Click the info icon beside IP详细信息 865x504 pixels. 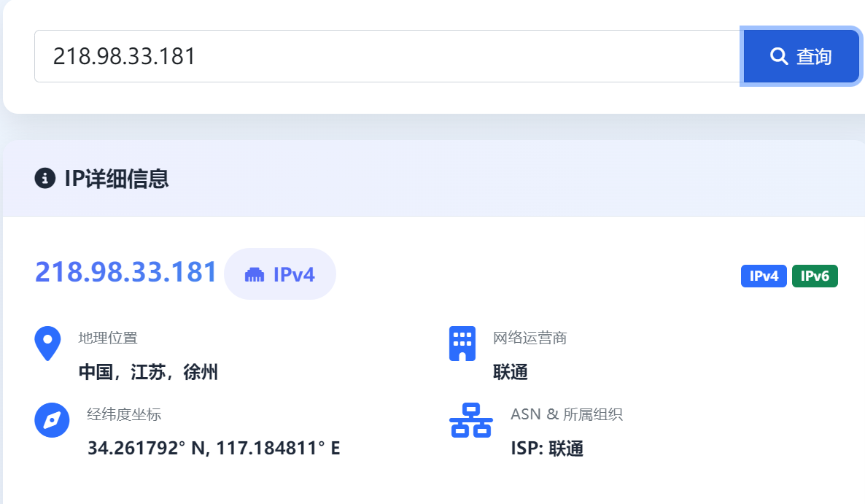pyautogui.click(x=45, y=178)
